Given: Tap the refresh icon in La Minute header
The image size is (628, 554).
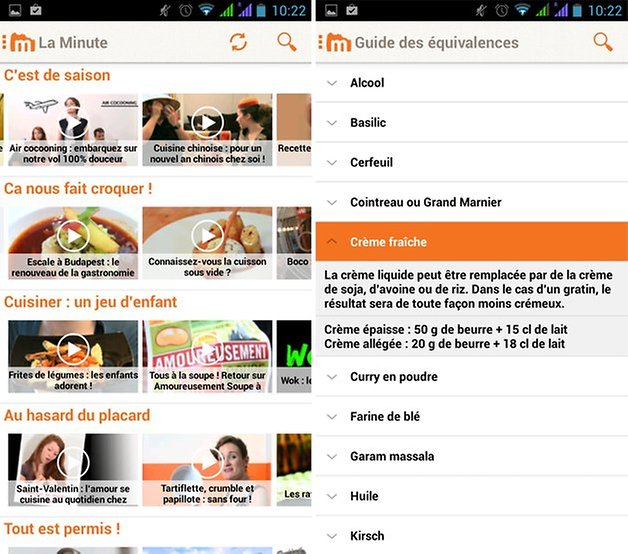Looking at the screenshot, I should pyautogui.click(x=238, y=42).
